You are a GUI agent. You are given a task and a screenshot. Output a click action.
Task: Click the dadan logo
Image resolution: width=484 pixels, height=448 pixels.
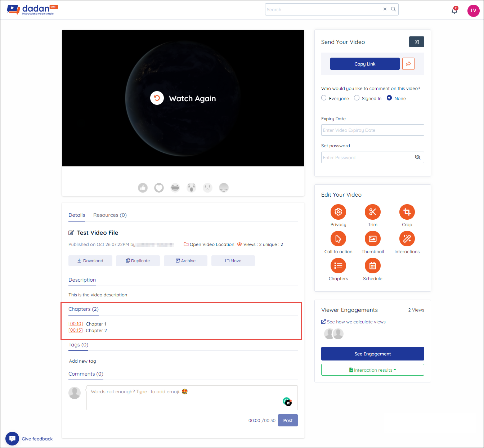[x=32, y=9]
